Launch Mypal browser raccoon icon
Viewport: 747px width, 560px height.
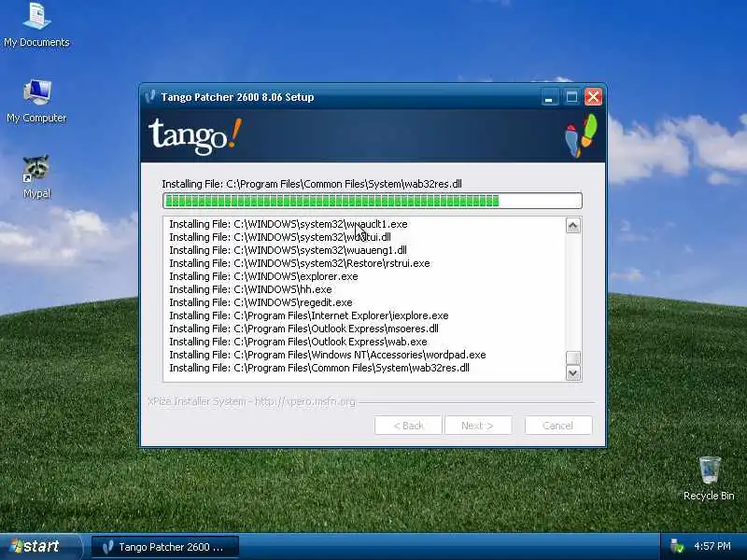tap(36, 176)
